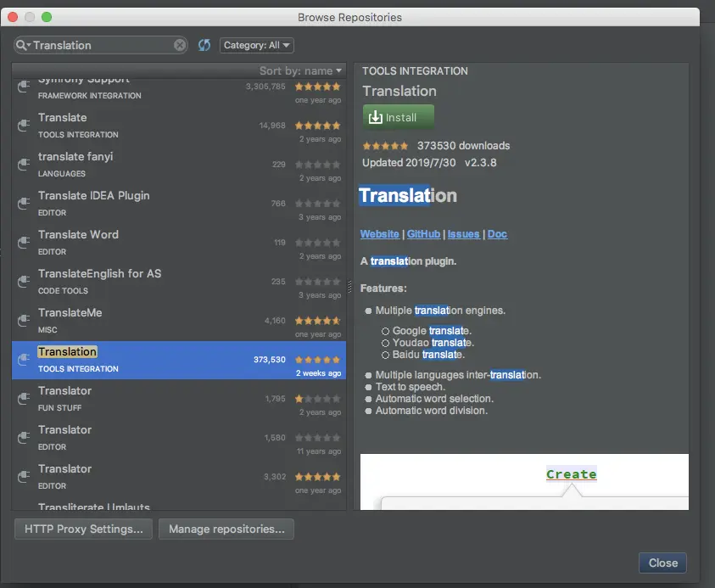Image resolution: width=715 pixels, height=588 pixels.
Task: Click plugin icon beside Translate IDEA Plugin
Action: pyautogui.click(x=23, y=204)
